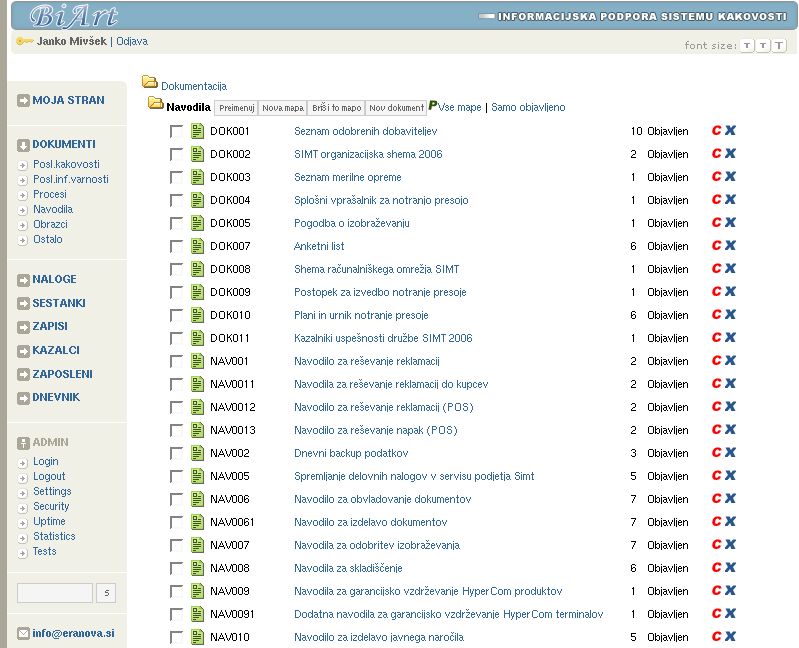Click the sidebar search input field

[x=55, y=593]
